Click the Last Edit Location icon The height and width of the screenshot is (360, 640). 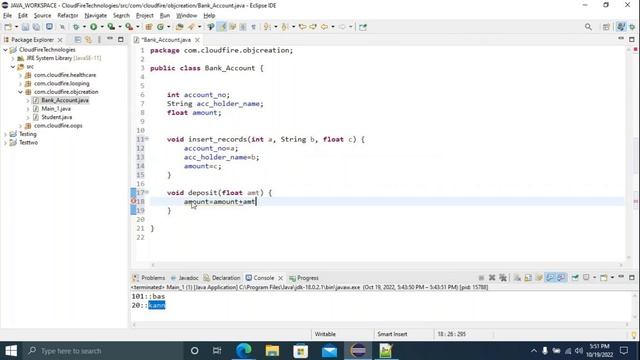(302, 27)
